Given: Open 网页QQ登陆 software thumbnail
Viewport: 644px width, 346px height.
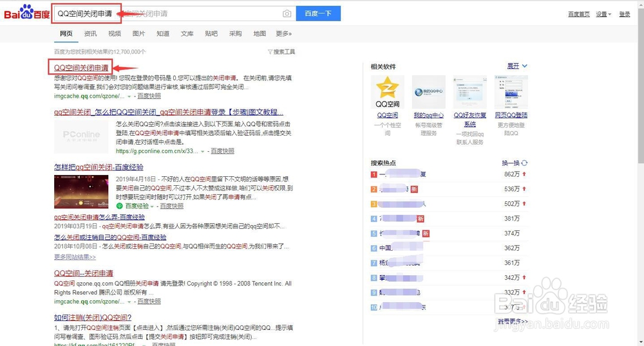Looking at the screenshot, I should [x=511, y=92].
